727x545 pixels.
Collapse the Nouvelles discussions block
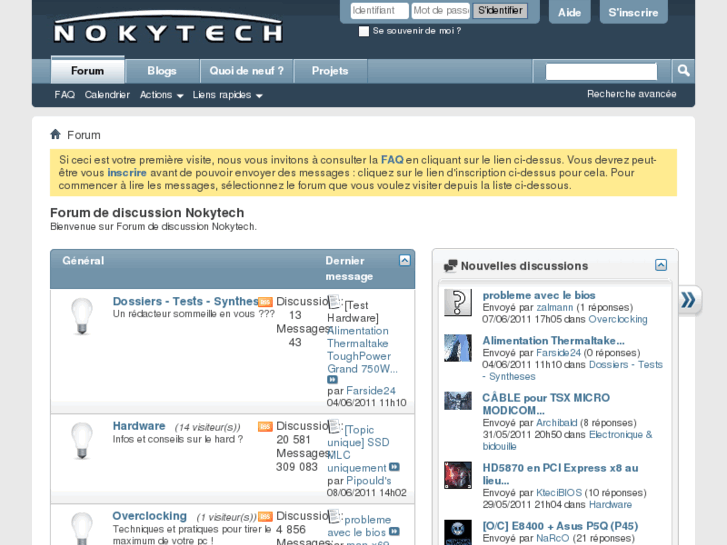click(x=661, y=265)
